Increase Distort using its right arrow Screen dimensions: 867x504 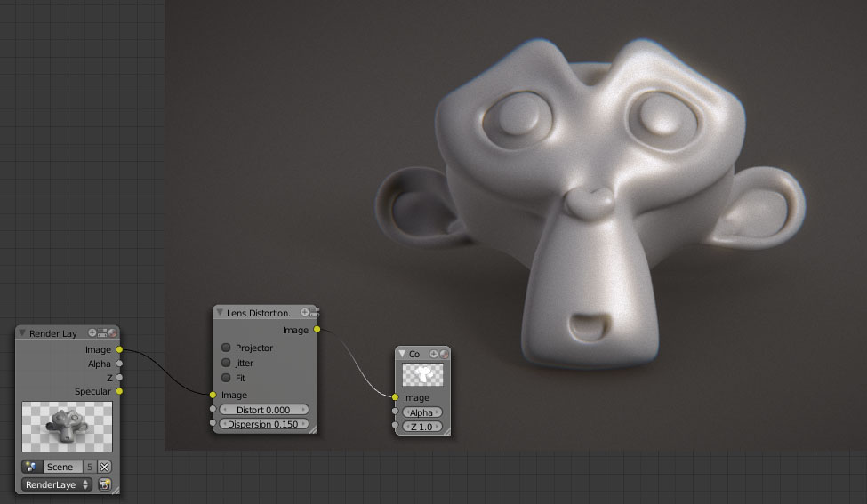tap(303, 410)
